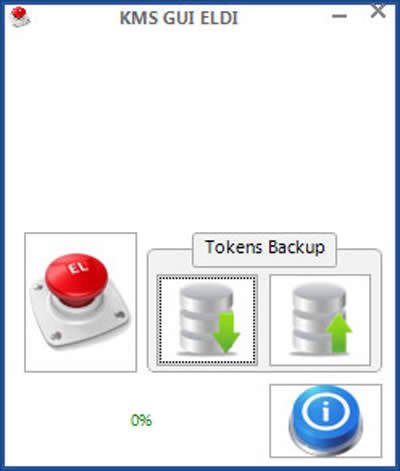Screen dimensions: 400x471
Task: Select the Tokens Backup group label
Action: (265, 247)
